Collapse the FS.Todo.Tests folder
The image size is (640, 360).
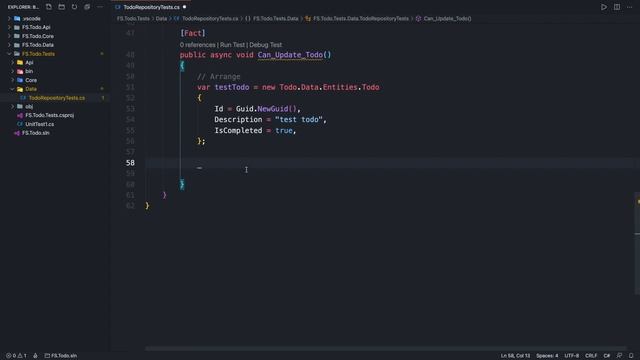click(9, 54)
